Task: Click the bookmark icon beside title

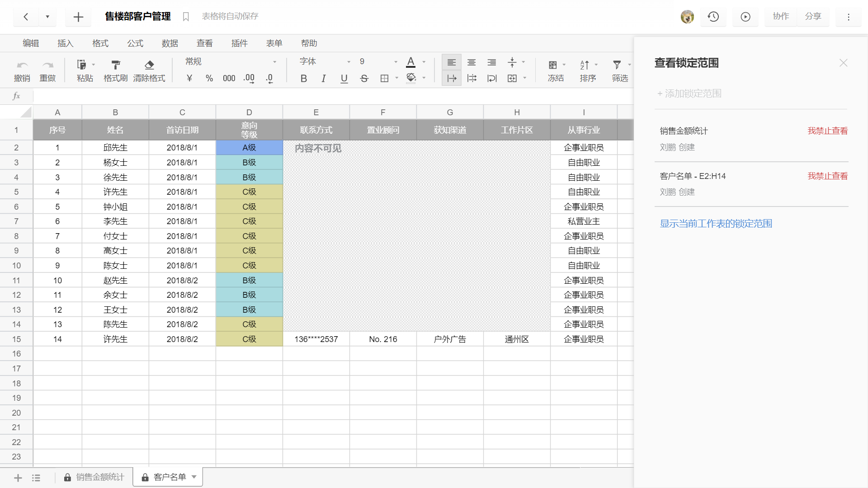Action: [185, 17]
